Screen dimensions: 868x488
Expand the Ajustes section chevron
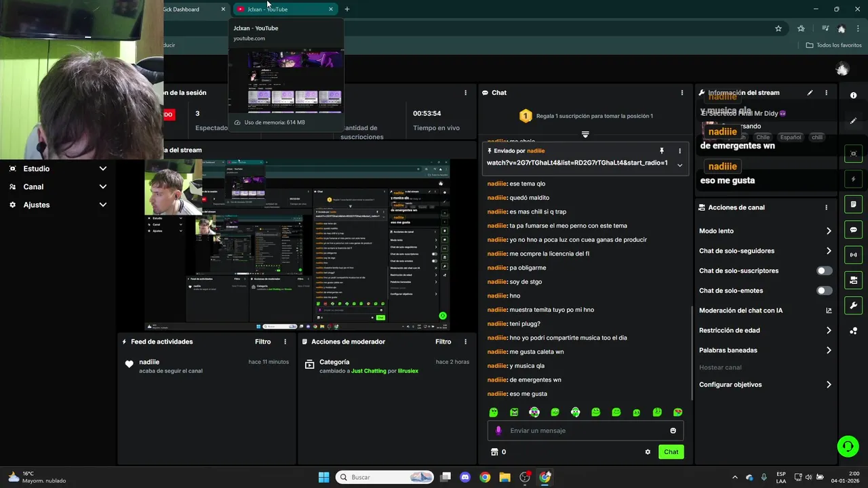[103, 205]
